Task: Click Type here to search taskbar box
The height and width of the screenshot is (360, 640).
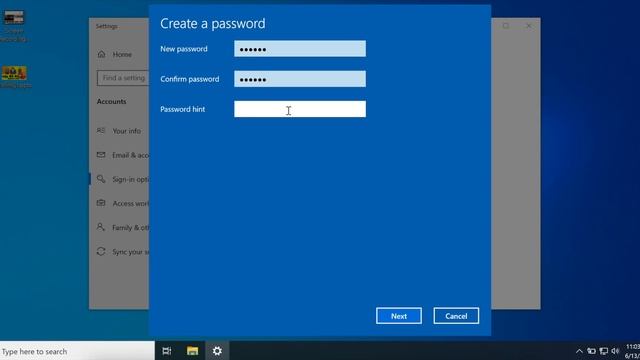Action: 77,351
